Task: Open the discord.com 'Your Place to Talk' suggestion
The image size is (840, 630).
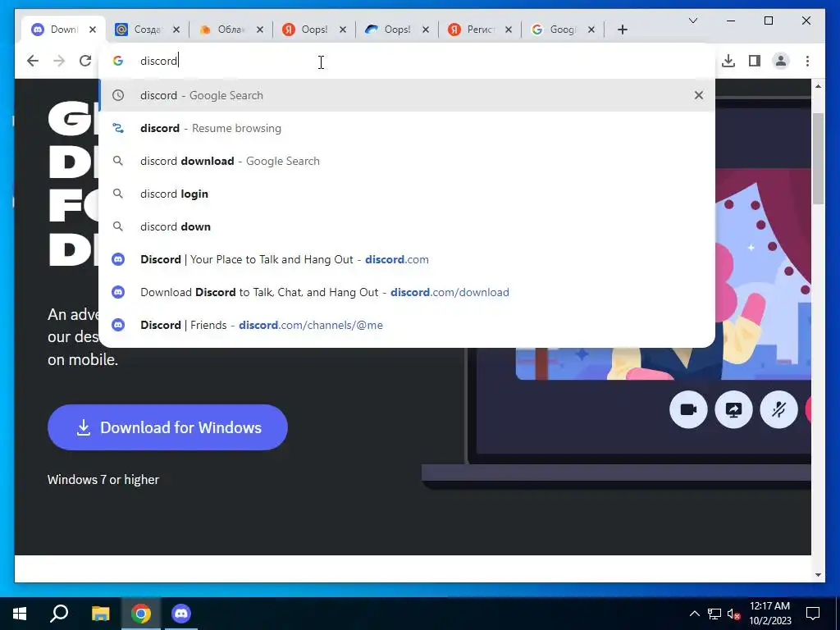Action: coord(407,259)
